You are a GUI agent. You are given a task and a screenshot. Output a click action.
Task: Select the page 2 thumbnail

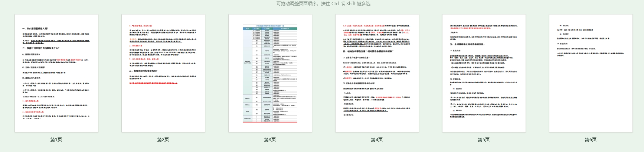(163, 73)
